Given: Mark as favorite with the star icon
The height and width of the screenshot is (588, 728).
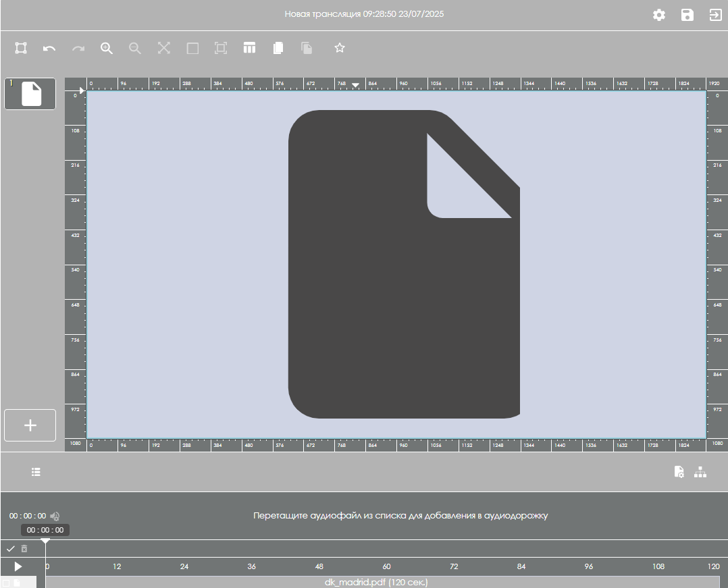Looking at the screenshot, I should [x=340, y=48].
